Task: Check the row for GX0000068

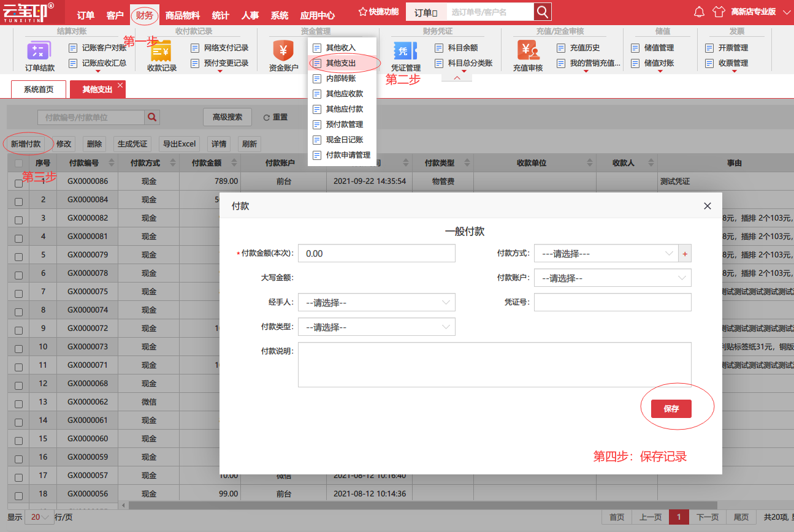Action: [18, 385]
